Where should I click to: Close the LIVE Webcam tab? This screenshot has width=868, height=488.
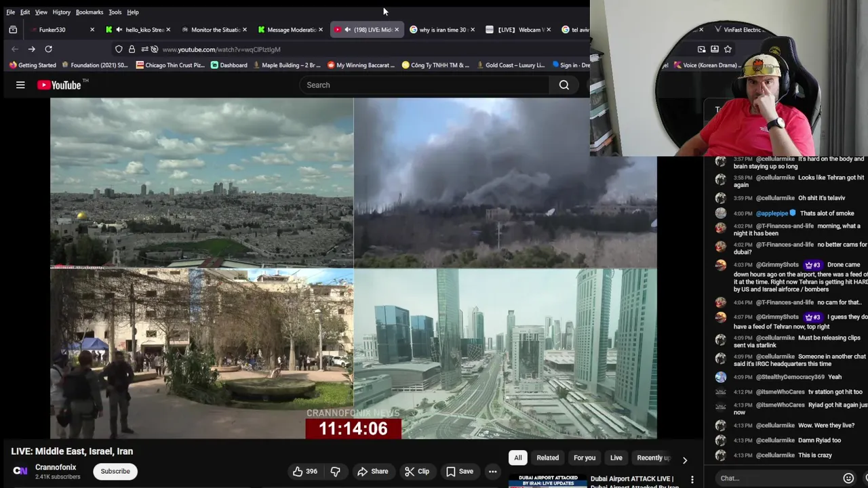[549, 30]
